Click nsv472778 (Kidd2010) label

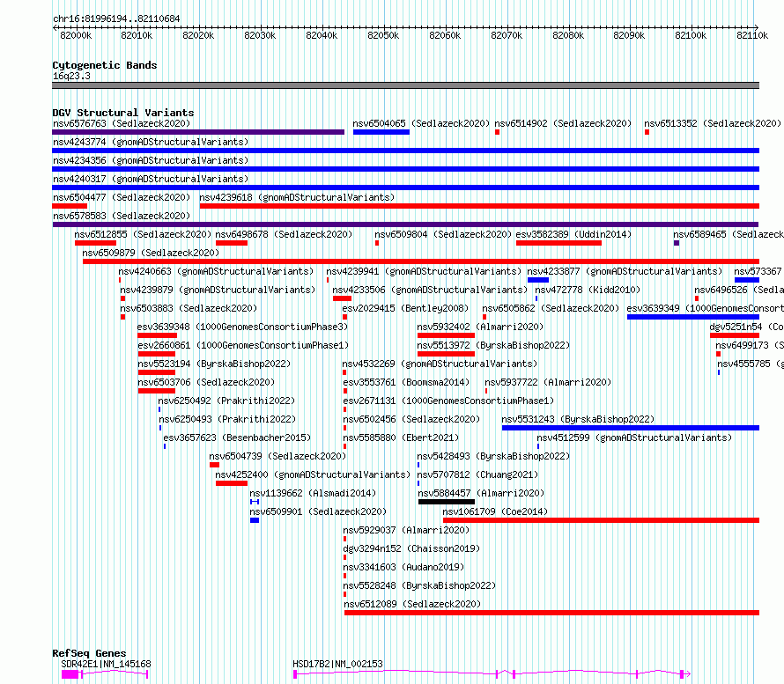pos(588,290)
